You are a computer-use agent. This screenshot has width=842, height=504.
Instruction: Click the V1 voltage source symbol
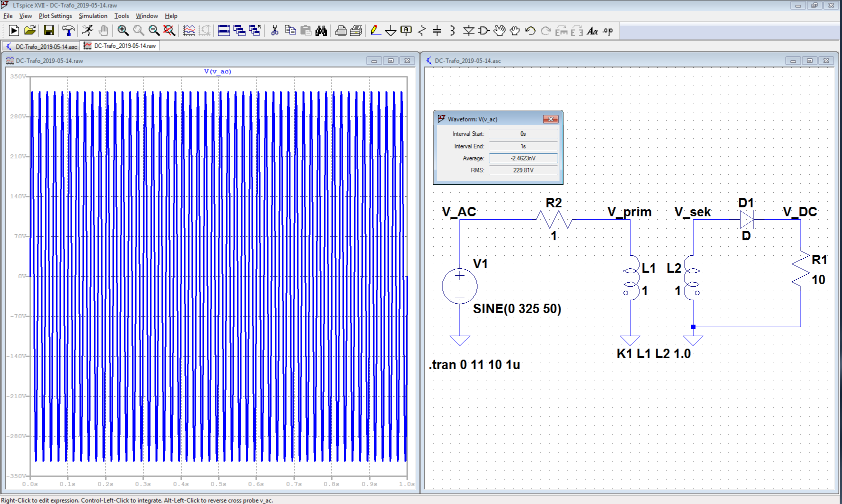[460, 286]
